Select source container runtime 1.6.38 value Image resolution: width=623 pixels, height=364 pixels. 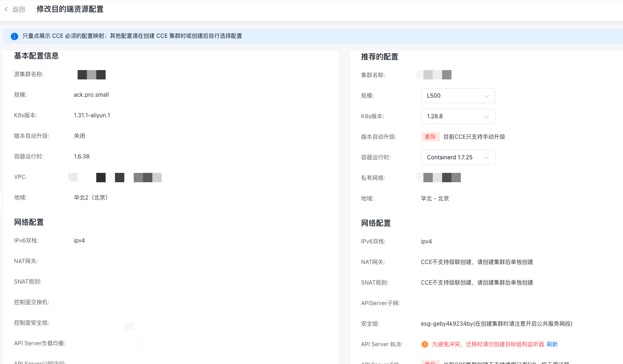(82, 157)
